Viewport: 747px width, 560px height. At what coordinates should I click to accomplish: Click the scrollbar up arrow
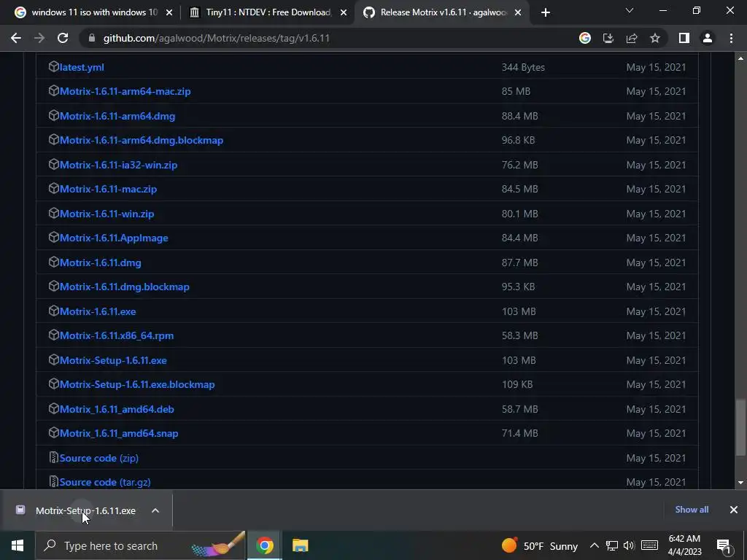[x=740, y=58]
